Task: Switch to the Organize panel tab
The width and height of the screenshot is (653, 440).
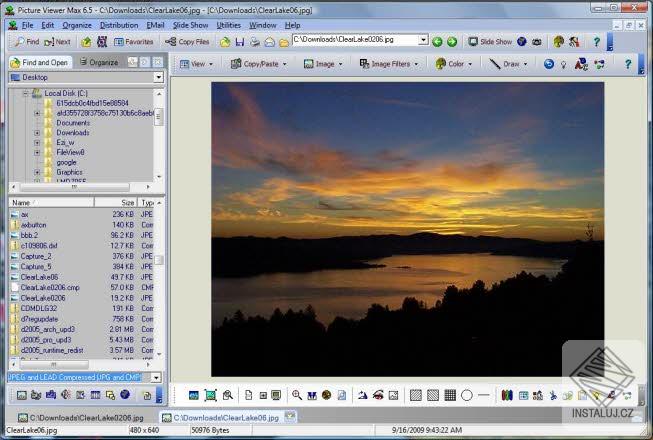Action: [x=99, y=62]
